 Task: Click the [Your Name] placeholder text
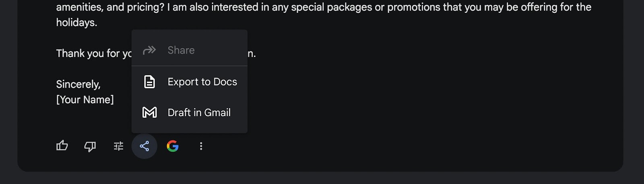(x=85, y=100)
